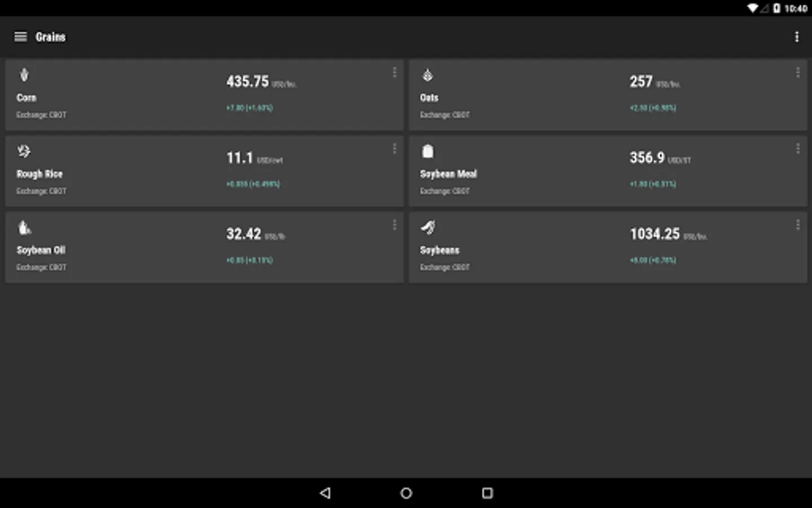This screenshot has width=812, height=508.
Task: Select the Soybean Oil label
Action: 41,250
